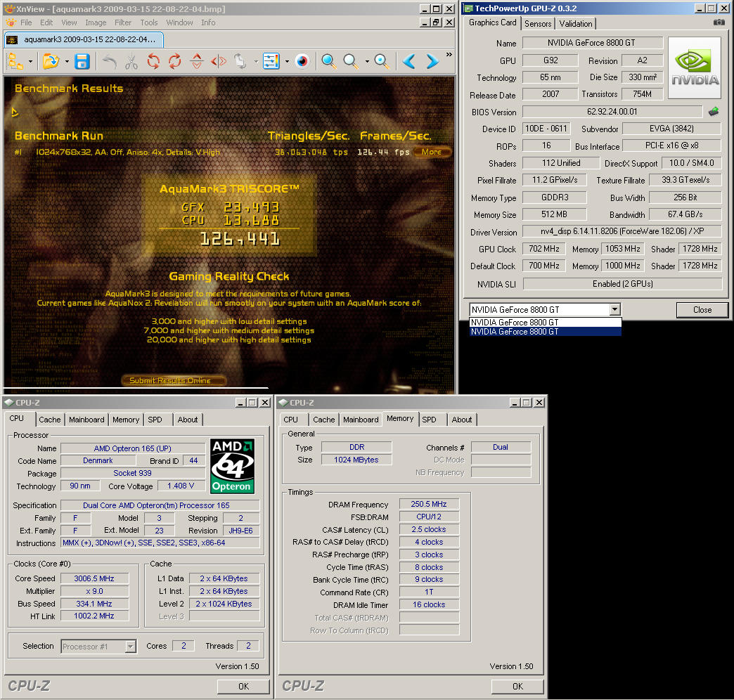734x700 pixels.
Task: Click OK in the right CPU-Z Memory window
Action: tap(517, 686)
